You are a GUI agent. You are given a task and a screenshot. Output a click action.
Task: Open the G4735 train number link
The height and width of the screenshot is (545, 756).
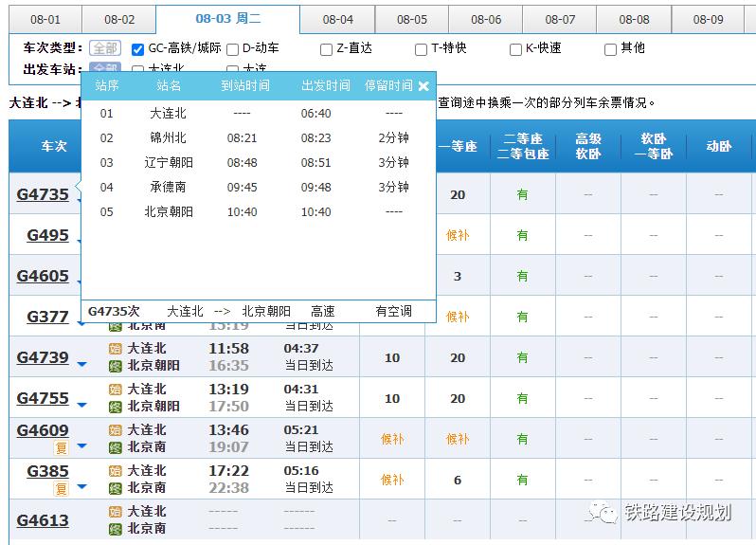(43, 194)
